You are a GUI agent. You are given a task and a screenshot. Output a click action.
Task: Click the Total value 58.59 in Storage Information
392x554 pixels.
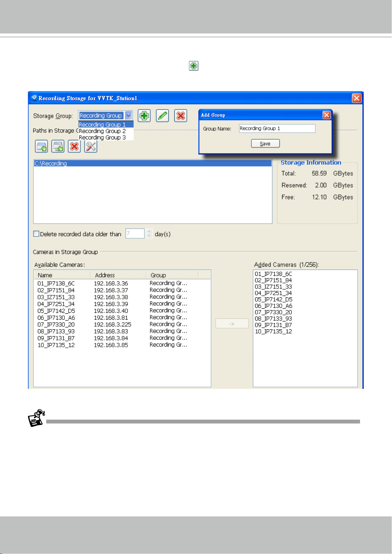(x=319, y=173)
